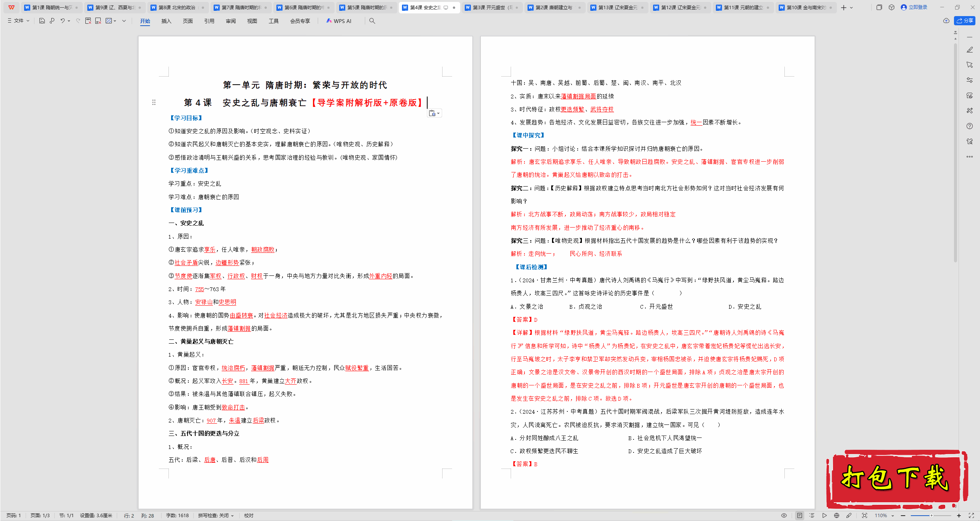
Task: Click the three-dots more icon in right sidebar
Action: coord(970,157)
